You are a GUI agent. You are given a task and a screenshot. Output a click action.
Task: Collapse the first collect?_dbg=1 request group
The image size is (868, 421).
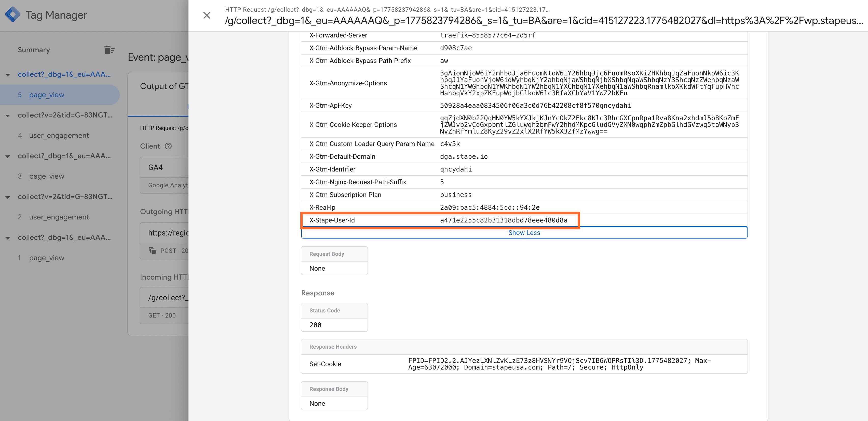(7, 74)
